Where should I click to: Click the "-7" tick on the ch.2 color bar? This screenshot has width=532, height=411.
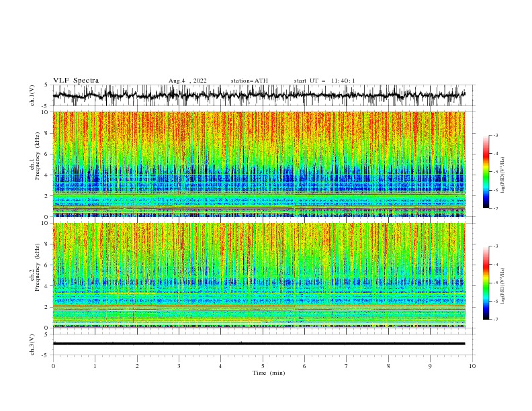point(496,320)
